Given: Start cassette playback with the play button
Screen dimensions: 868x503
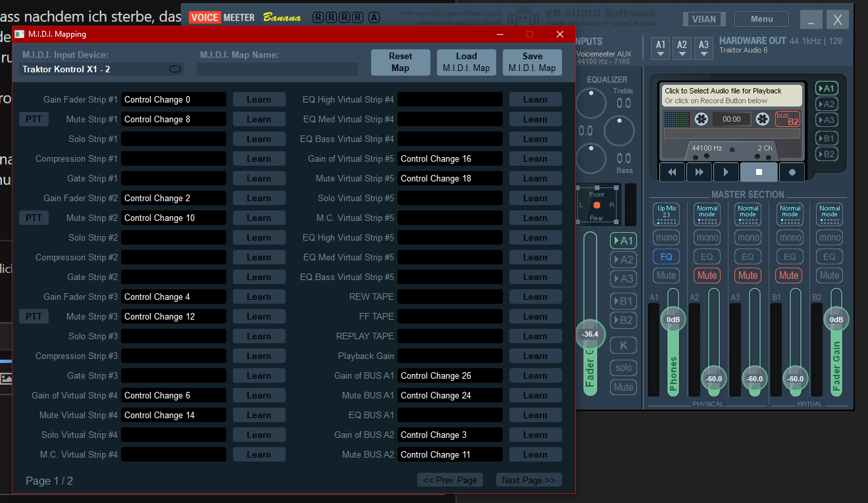Looking at the screenshot, I should (x=726, y=172).
